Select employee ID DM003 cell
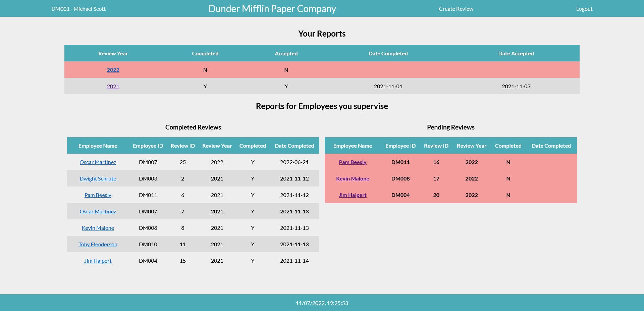 point(148,178)
